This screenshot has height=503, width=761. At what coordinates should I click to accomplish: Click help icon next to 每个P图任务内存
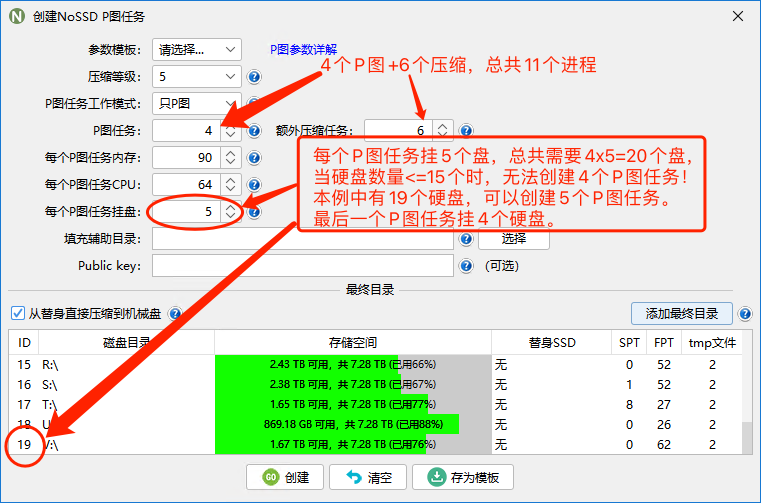254,158
